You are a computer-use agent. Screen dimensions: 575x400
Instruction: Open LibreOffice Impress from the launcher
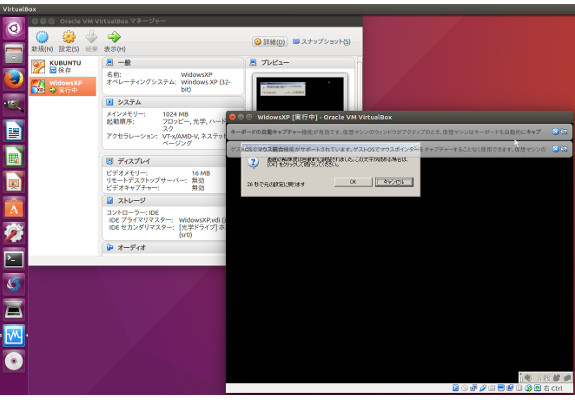coord(14,182)
